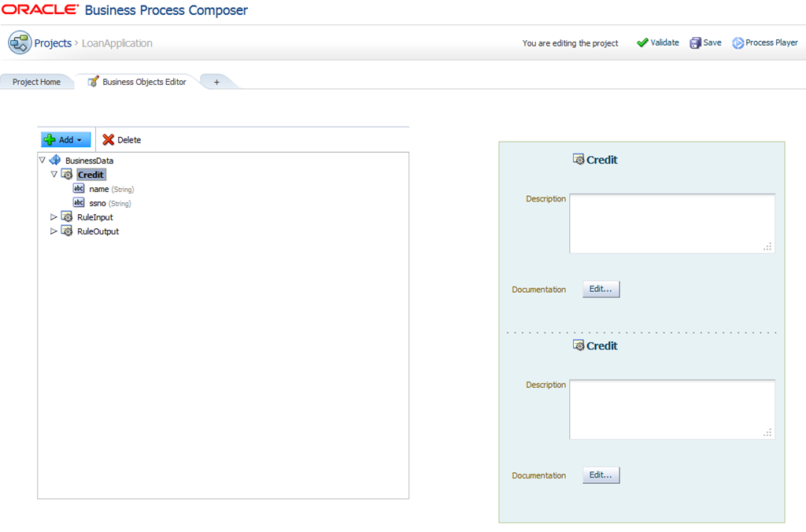806x532 pixels.
Task: Expand the RuleOutput tree node
Action: pos(54,231)
